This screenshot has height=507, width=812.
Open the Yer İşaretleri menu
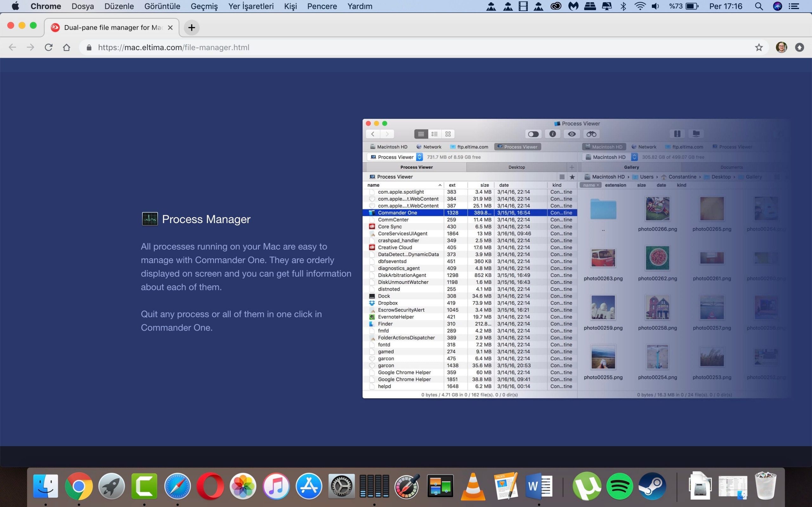coord(251,6)
